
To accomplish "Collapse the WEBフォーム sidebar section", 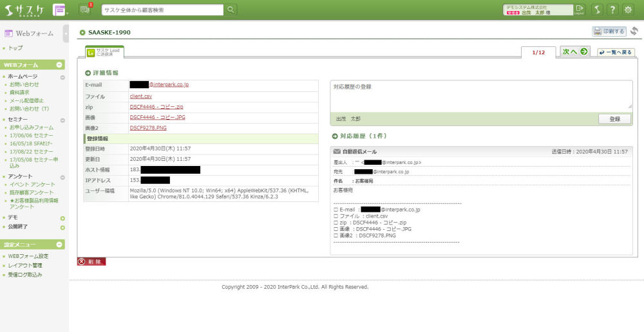I will tap(60, 65).
